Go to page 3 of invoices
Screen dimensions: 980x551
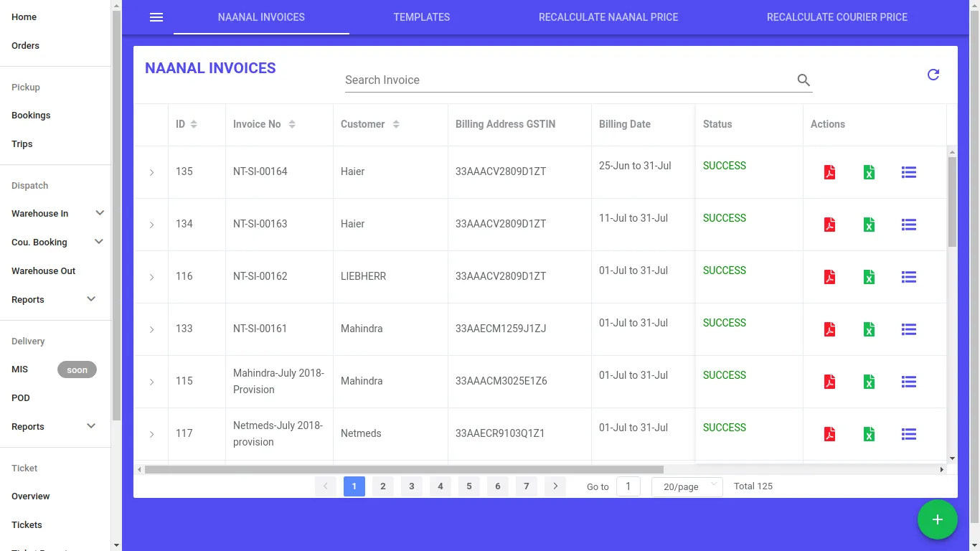[x=411, y=486]
